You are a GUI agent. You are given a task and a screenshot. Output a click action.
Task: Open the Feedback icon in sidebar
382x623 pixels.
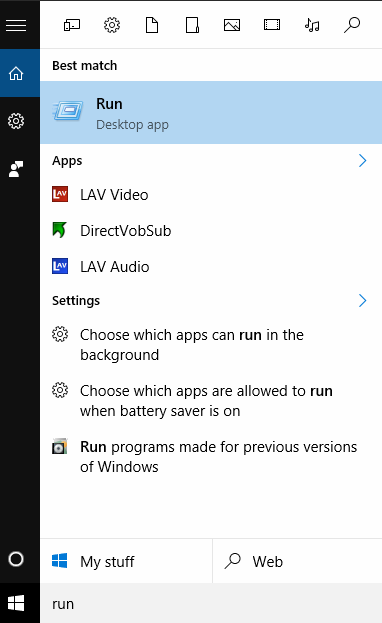pyautogui.click(x=16, y=169)
